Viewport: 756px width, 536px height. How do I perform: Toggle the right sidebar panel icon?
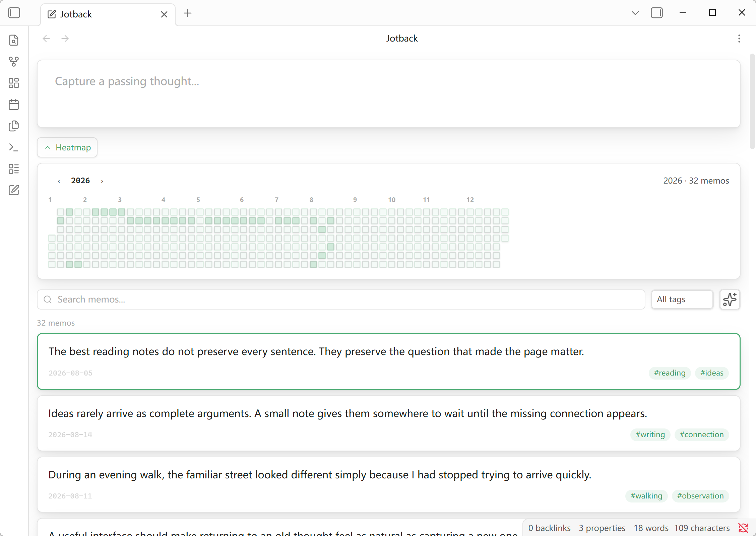(x=656, y=13)
